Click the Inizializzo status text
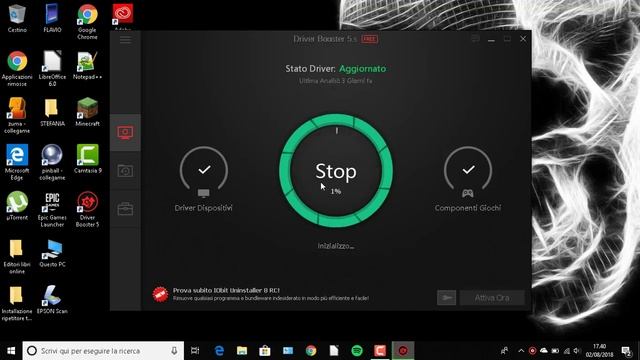The width and height of the screenshot is (640, 360). (336, 246)
